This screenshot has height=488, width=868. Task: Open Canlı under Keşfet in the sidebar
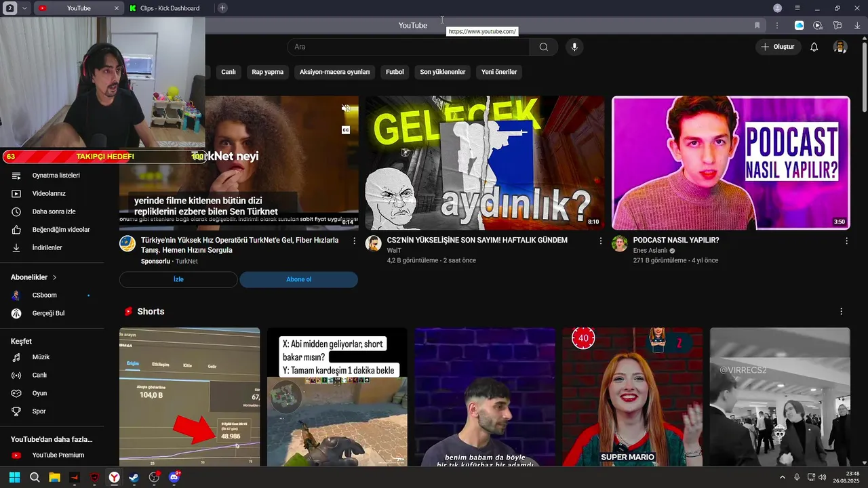(x=40, y=375)
